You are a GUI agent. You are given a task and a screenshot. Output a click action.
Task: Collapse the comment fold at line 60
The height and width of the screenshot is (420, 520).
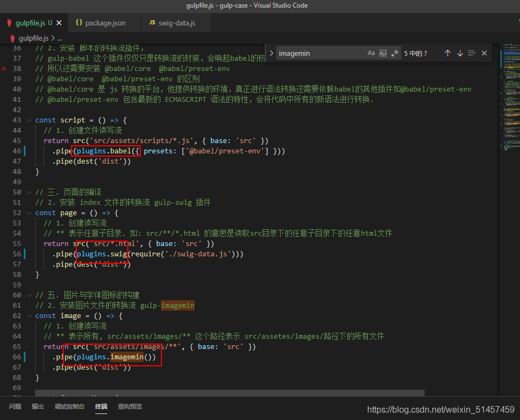coord(29,295)
